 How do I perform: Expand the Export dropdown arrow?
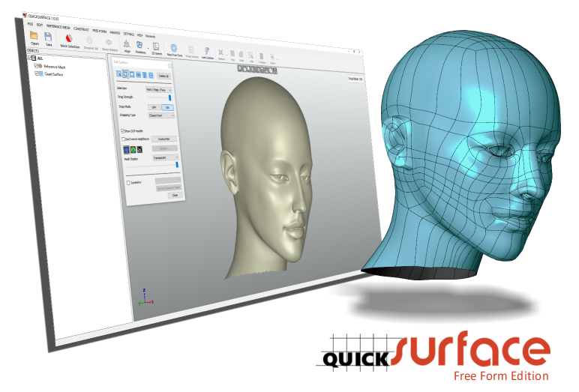pyautogui.click(x=277, y=59)
